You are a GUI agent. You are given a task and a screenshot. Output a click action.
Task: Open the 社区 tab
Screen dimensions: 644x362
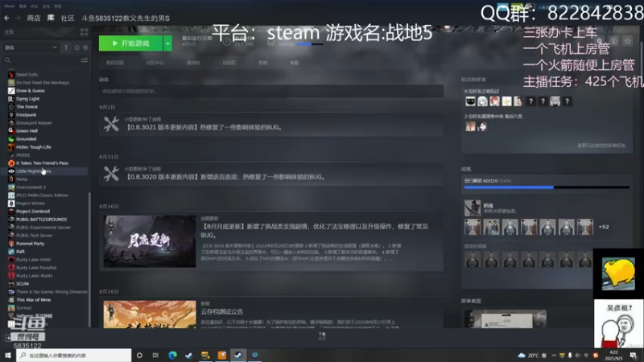click(68, 18)
